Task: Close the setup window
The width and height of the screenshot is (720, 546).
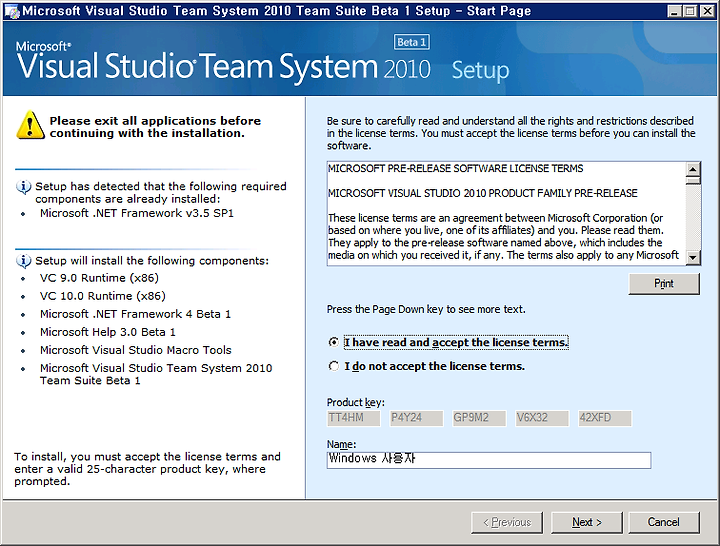Action: click(x=708, y=11)
